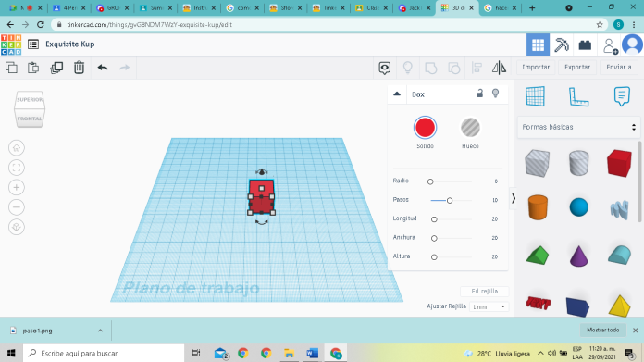Image resolution: width=644 pixels, height=362 pixels.
Task: Group the selected shapes
Action: 430,68
